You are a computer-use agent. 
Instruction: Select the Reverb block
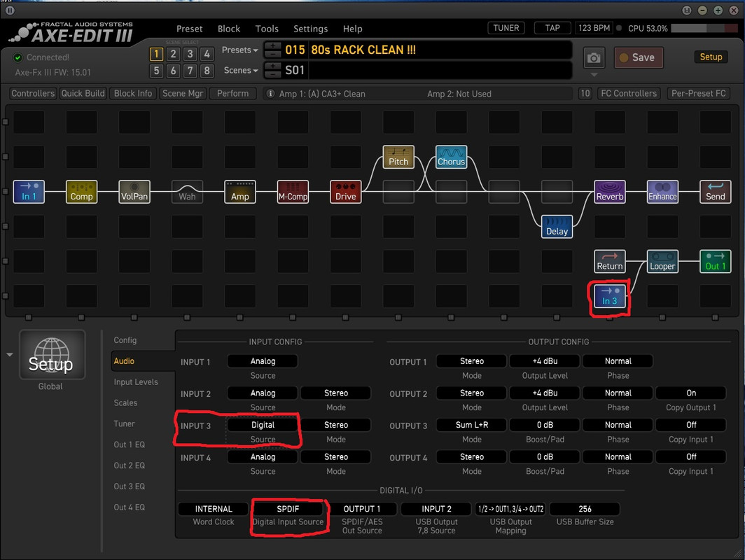pos(610,191)
